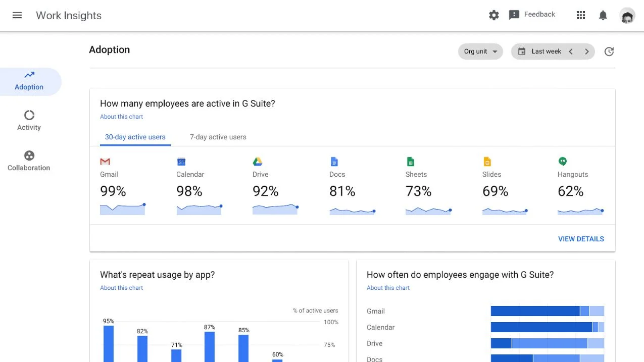Click the Gmail app icon
Image resolution: width=644 pixels, height=362 pixels.
tap(105, 162)
